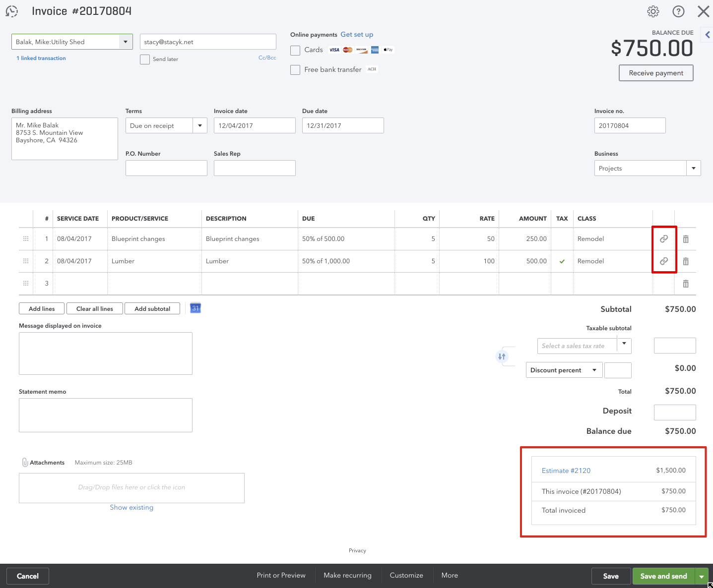This screenshot has height=588, width=713.
Task: Click the linked transaction icon on Lumber row
Action: coord(663,261)
